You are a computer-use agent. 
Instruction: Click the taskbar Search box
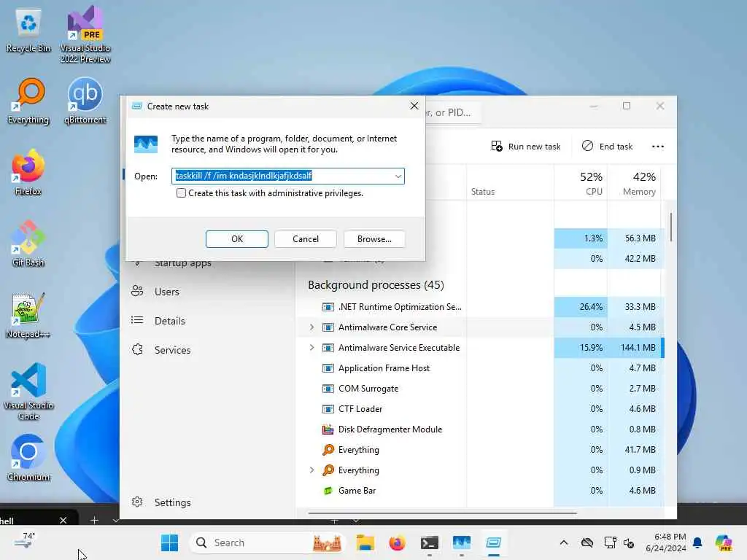(x=267, y=542)
